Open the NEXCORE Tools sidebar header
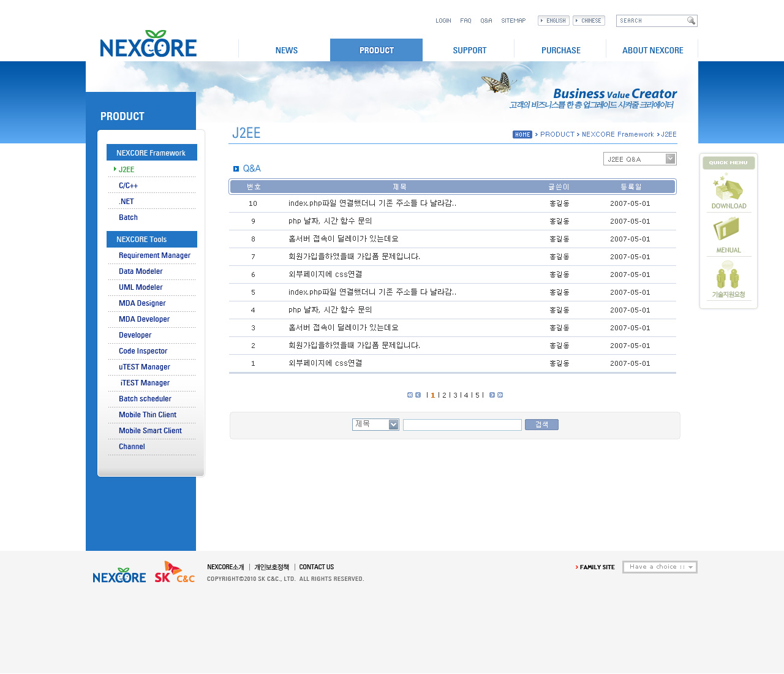 [x=152, y=239]
